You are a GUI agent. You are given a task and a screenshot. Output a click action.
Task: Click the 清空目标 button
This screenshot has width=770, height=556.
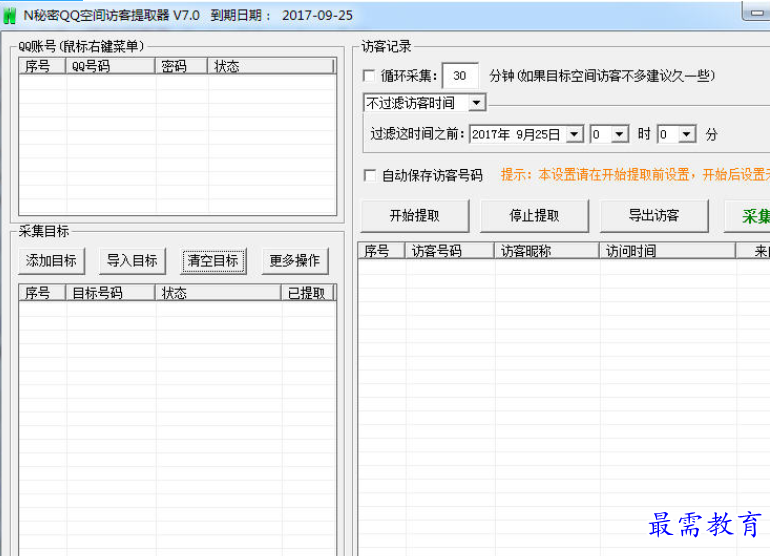pos(213,261)
